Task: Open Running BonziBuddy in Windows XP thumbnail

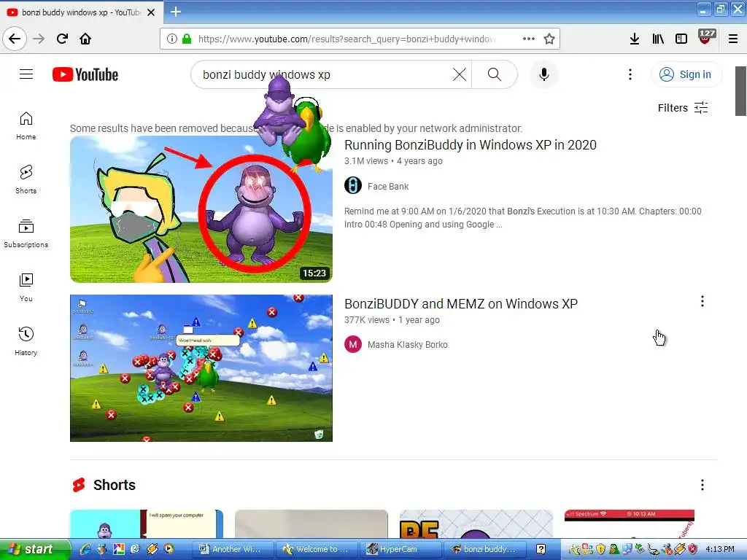Action: coord(201,209)
